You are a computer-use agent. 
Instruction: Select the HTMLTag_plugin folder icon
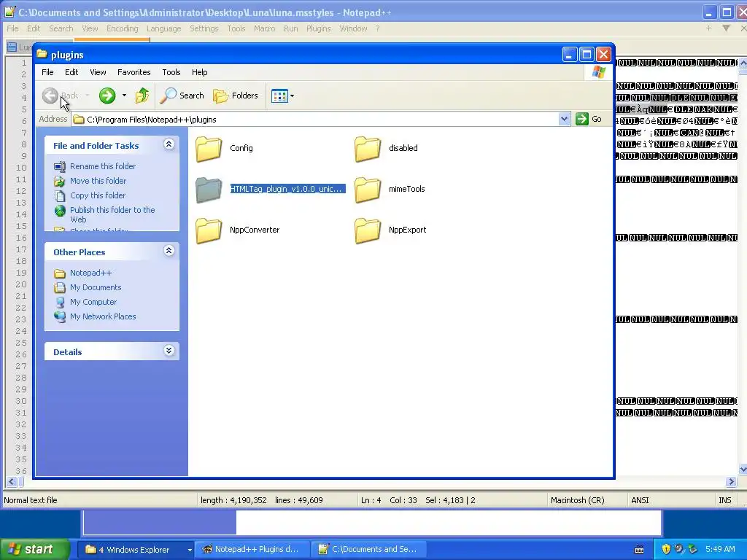(209, 190)
